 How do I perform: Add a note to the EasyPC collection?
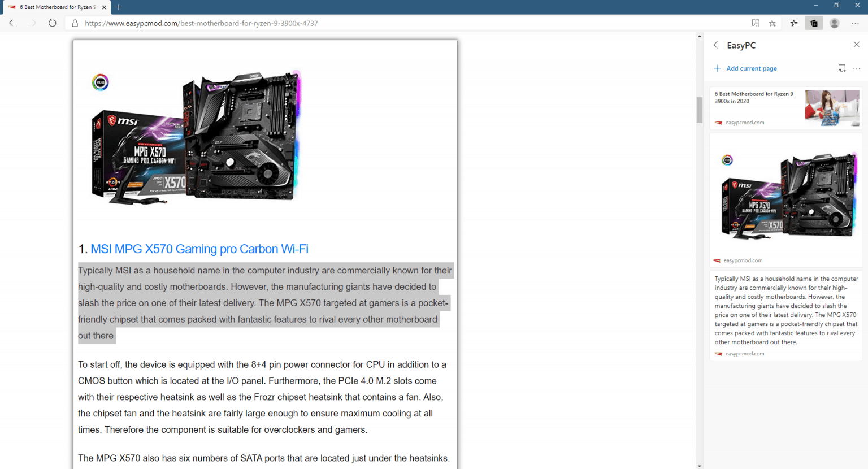coord(842,68)
